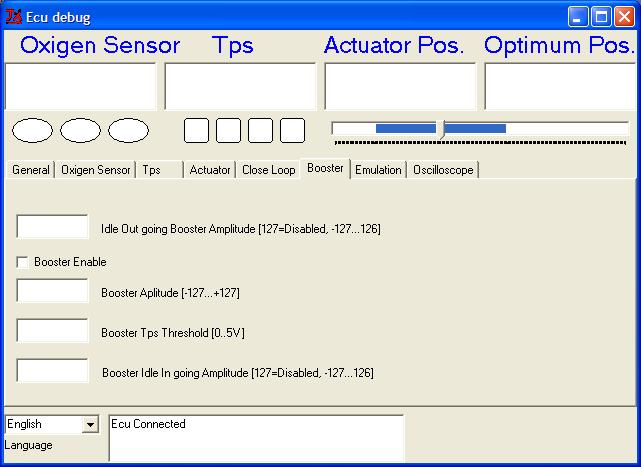Screen dimensions: 641x467
Task: Go to the Oscilloscope tab
Action: (x=444, y=170)
